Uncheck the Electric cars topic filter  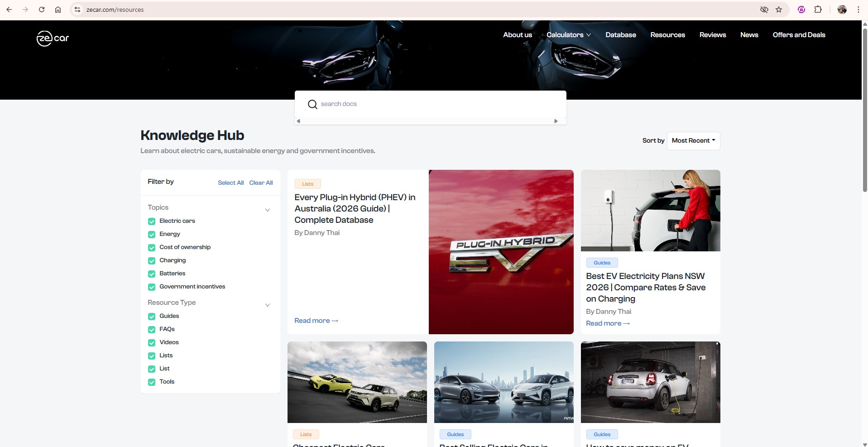pos(152,221)
